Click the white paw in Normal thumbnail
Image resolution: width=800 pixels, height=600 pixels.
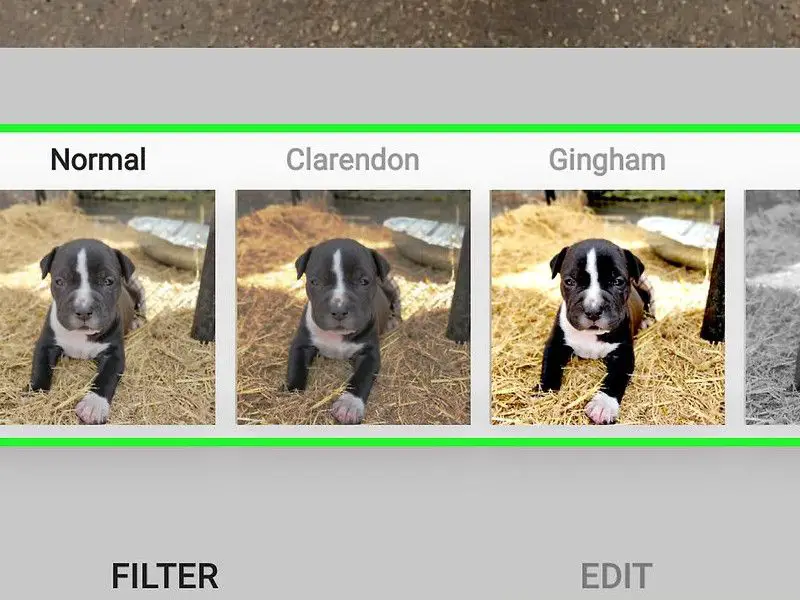click(93, 407)
